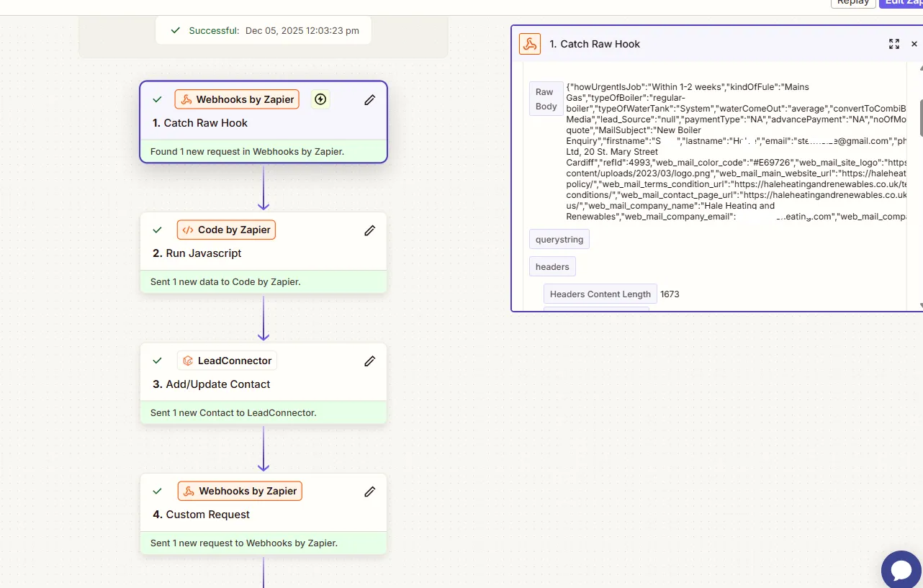This screenshot has width=923, height=588.
Task: Click the headers field label
Action: pyautogui.click(x=552, y=267)
